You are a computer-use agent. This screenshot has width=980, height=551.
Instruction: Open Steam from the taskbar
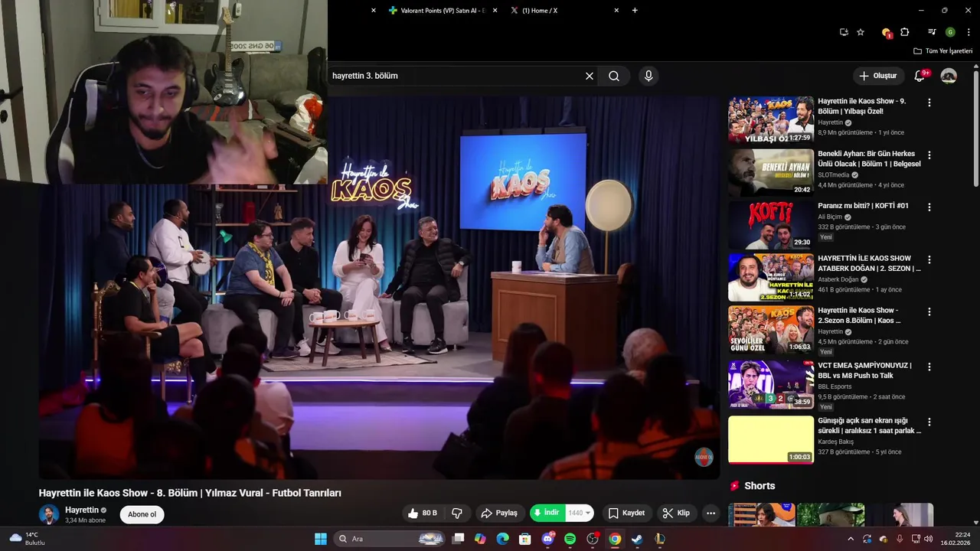[637, 539]
